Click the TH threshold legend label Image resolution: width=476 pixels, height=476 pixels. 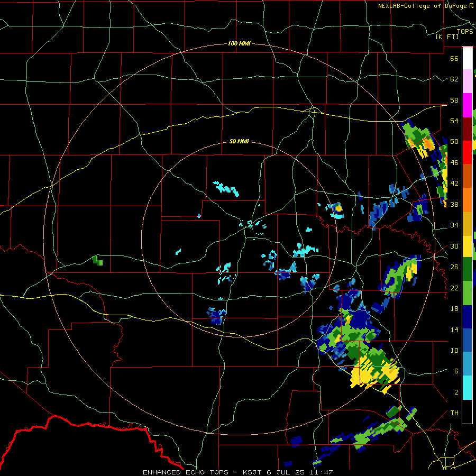coord(454,413)
